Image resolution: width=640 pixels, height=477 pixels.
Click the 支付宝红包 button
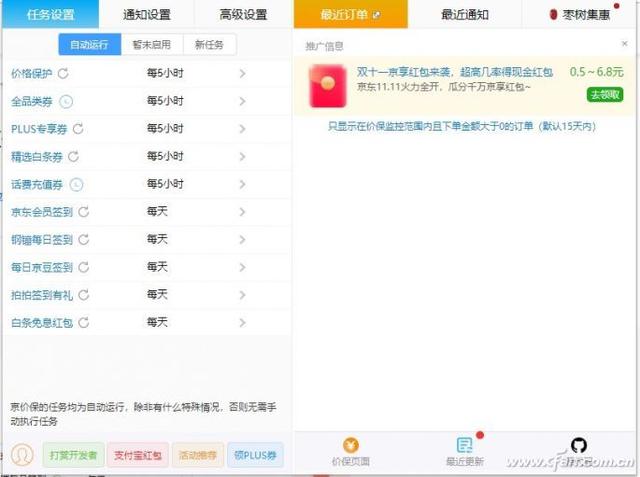[138, 455]
